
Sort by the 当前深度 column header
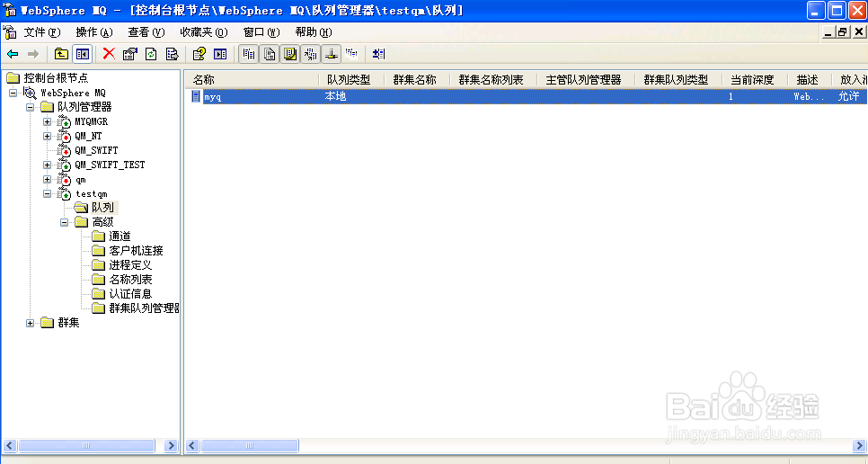(x=755, y=80)
